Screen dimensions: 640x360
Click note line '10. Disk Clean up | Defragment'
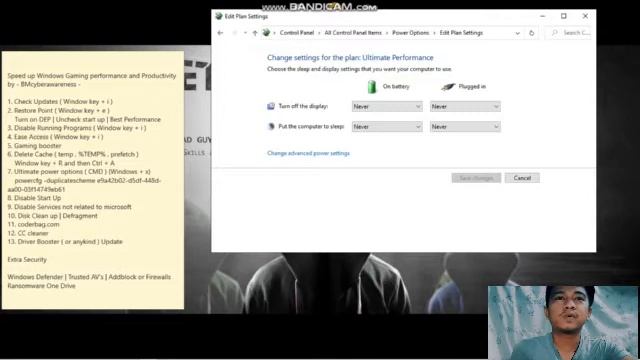click(x=53, y=216)
